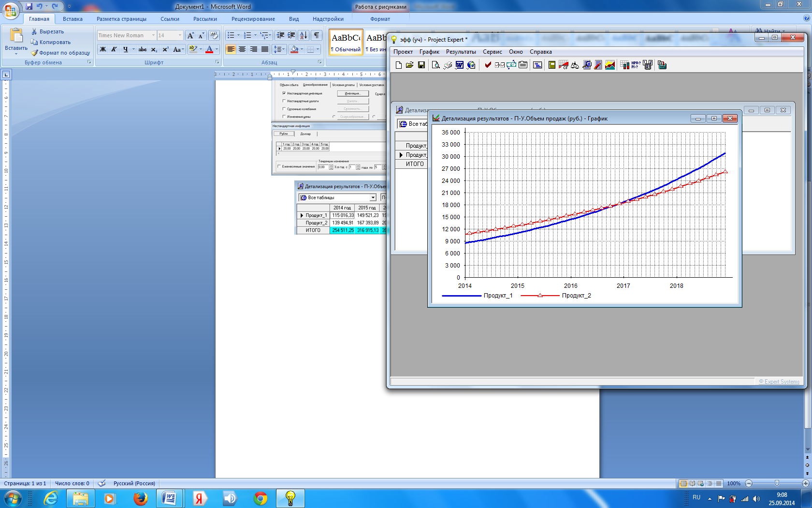The width and height of the screenshot is (812, 508).
Task: Open Firefox from the taskbar
Action: pos(140,498)
